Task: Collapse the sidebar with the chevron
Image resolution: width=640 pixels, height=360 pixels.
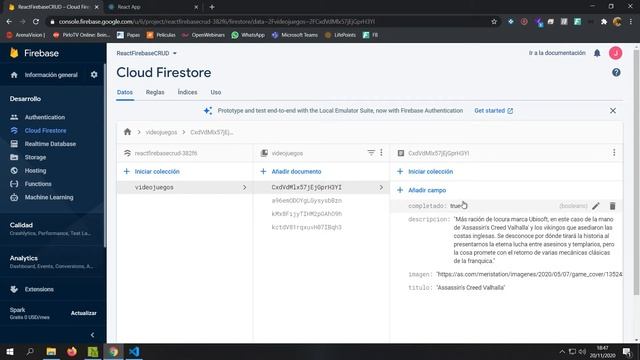Action: (92, 335)
